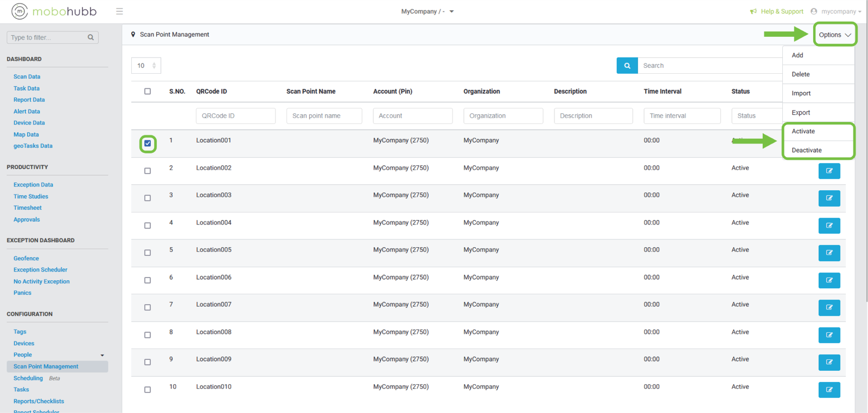Screen dimensions: 868x413
Task: Select Deactivate from the options menu
Action: pyautogui.click(x=807, y=150)
